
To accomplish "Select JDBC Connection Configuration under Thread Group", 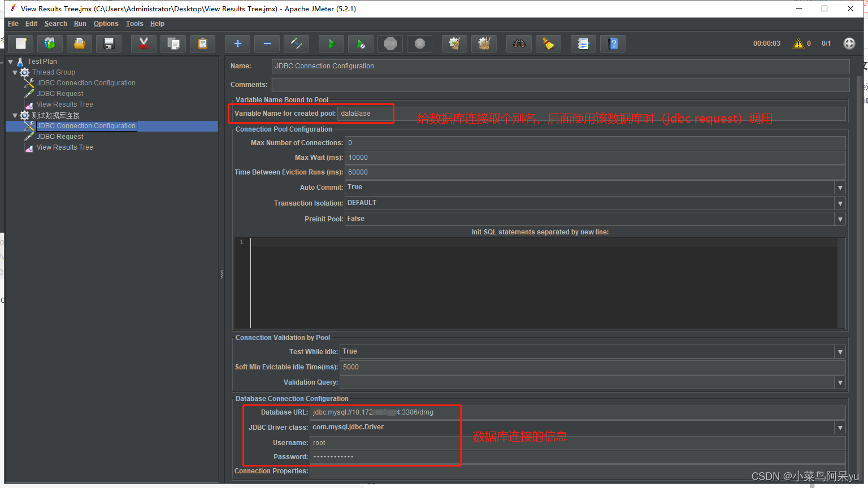I will (x=86, y=83).
